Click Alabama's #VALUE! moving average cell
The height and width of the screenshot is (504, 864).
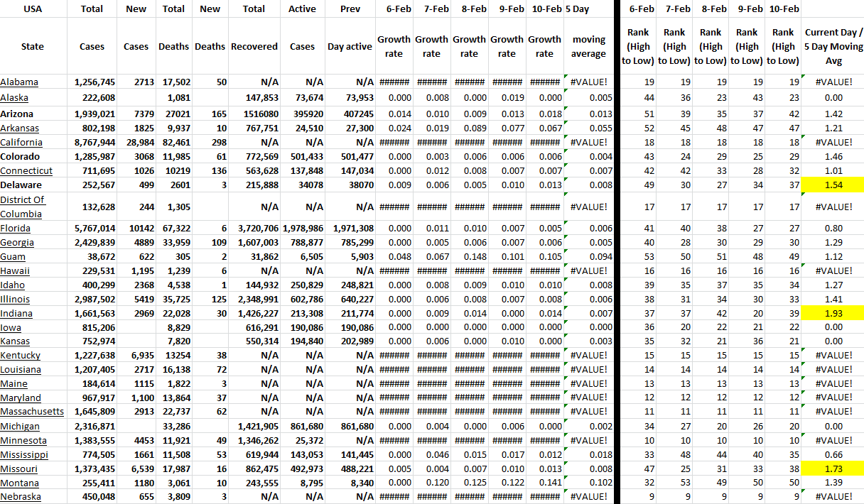588,82
